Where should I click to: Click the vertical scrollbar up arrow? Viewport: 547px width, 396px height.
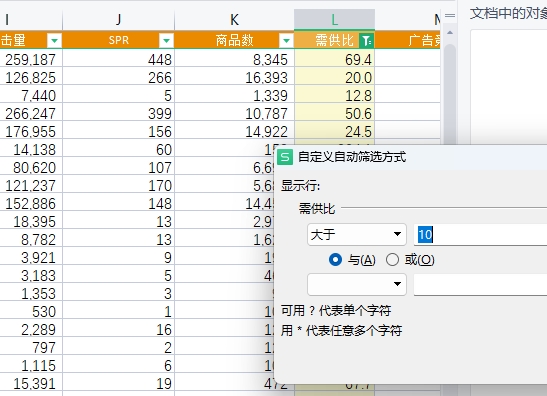450,32
